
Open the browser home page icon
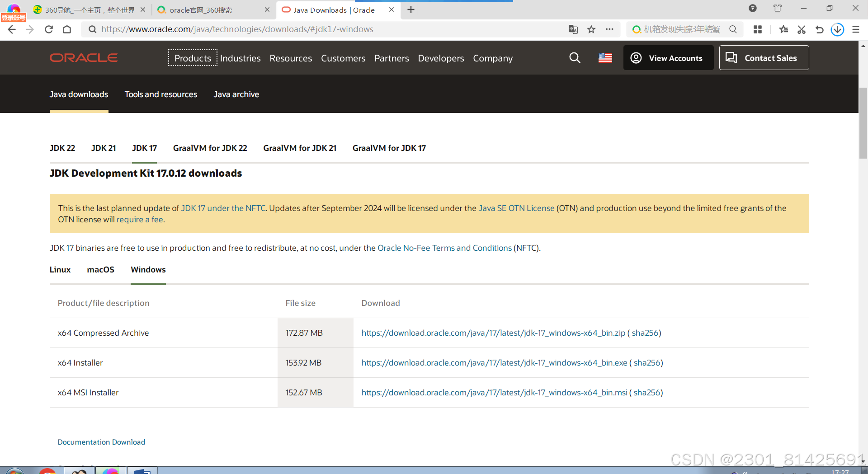tap(67, 29)
